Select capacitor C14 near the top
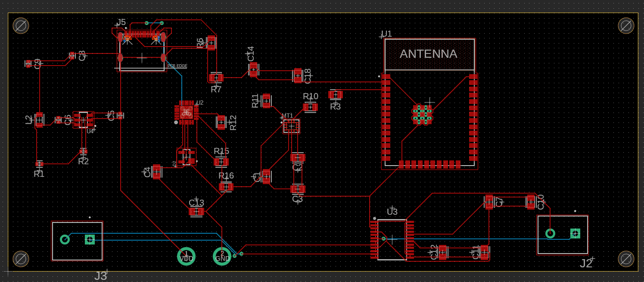The width and height of the screenshot is (644, 282). coord(253,69)
